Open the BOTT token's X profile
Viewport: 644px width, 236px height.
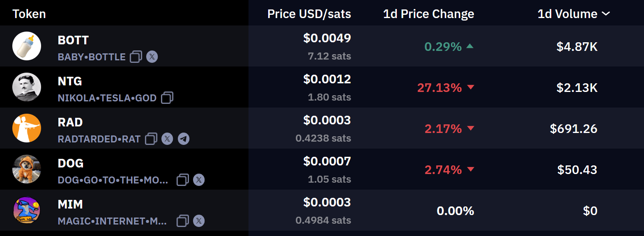pyautogui.click(x=152, y=57)
